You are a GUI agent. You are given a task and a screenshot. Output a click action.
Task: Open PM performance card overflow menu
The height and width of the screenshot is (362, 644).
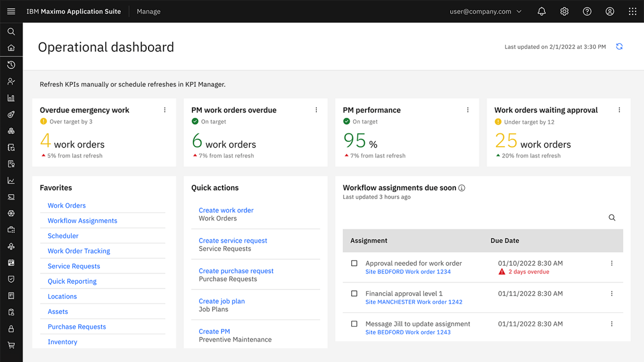coord(468,110)
